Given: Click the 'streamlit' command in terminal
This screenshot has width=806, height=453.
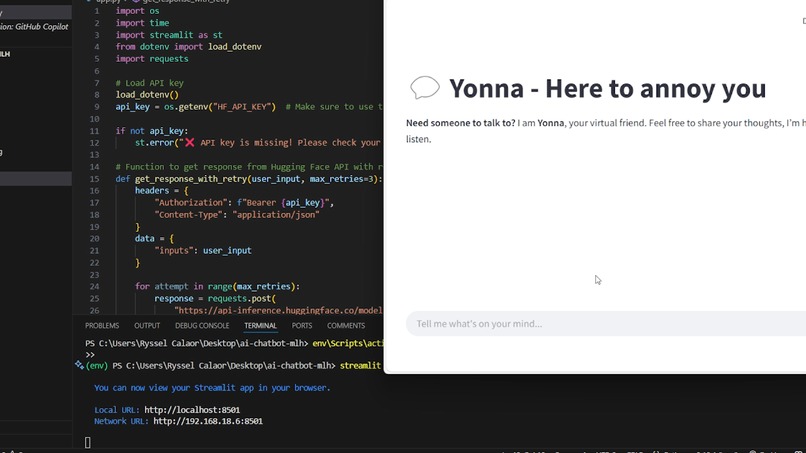Looking at the screenshot, I should click(x=360, y=366).
